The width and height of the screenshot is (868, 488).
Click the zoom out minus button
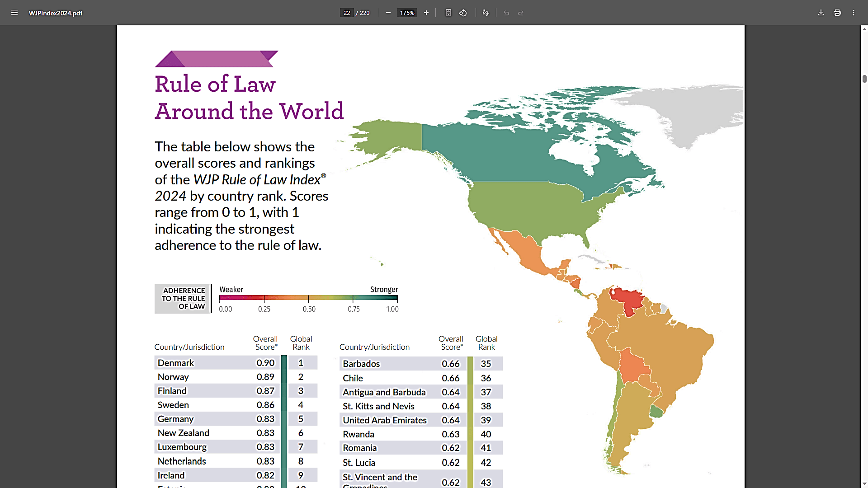coord(388,13)
